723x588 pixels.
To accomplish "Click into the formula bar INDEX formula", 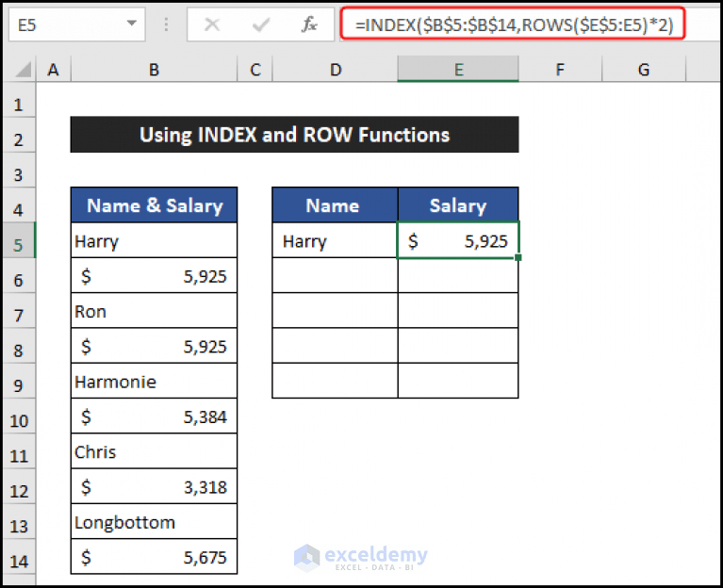I will [x=513, y=24].
